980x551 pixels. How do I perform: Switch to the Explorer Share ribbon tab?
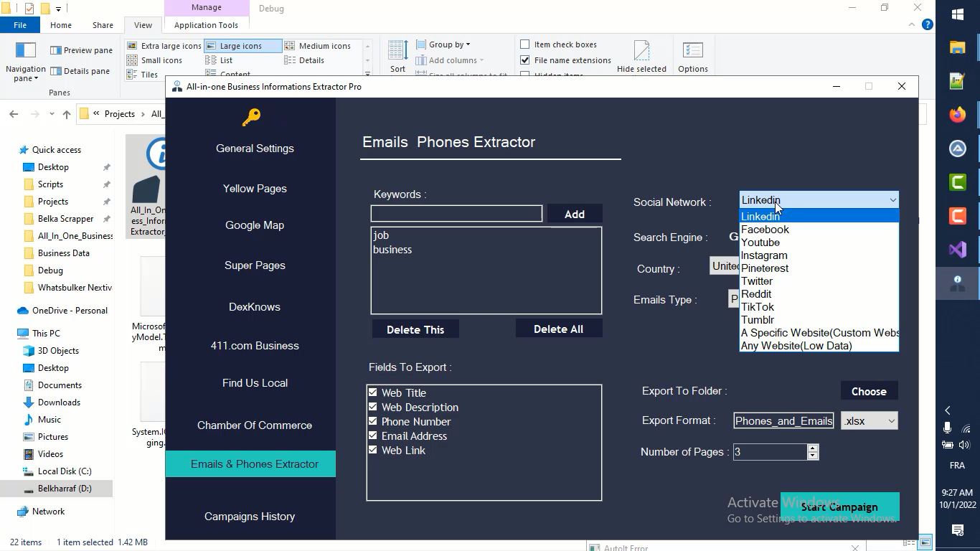coord(103,25)
